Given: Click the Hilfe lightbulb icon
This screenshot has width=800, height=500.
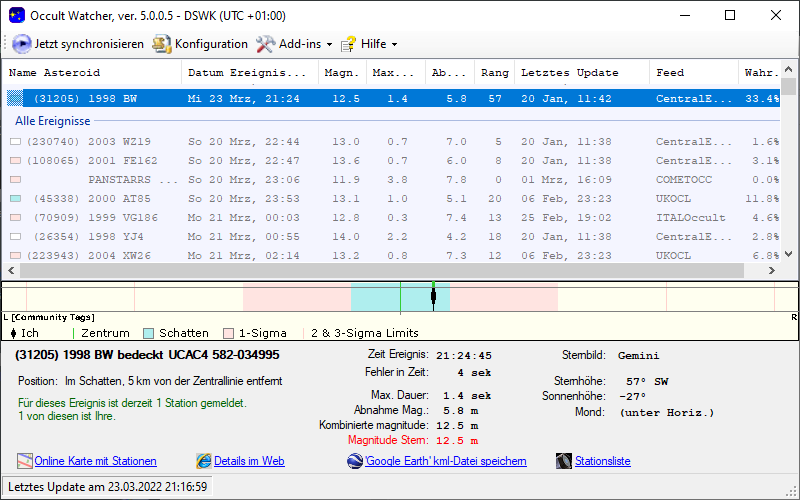Looking at the screenshot, I should click(x=349, y=44).
